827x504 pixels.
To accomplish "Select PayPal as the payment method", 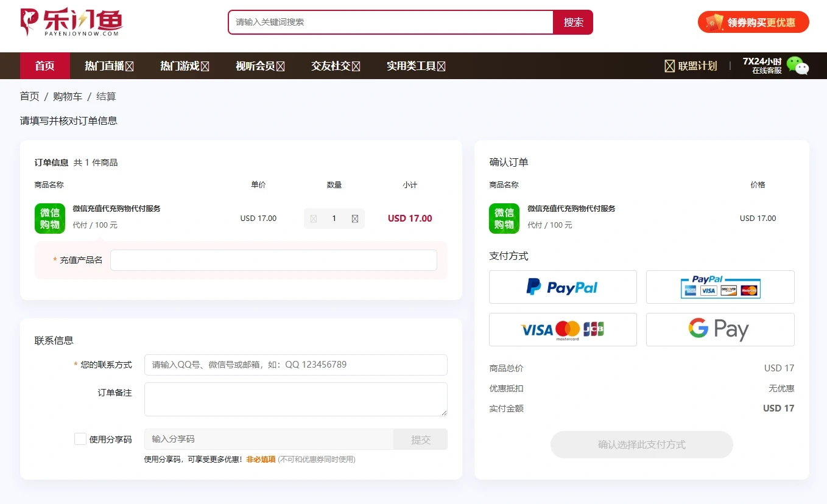I will point(563,287).
